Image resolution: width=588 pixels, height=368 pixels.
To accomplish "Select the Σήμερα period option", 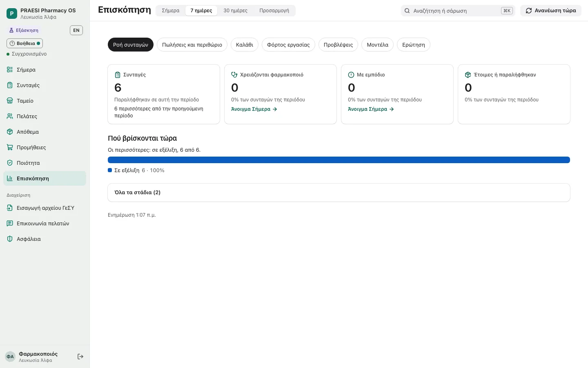I will pyautogui.click(x=171, y=11).
